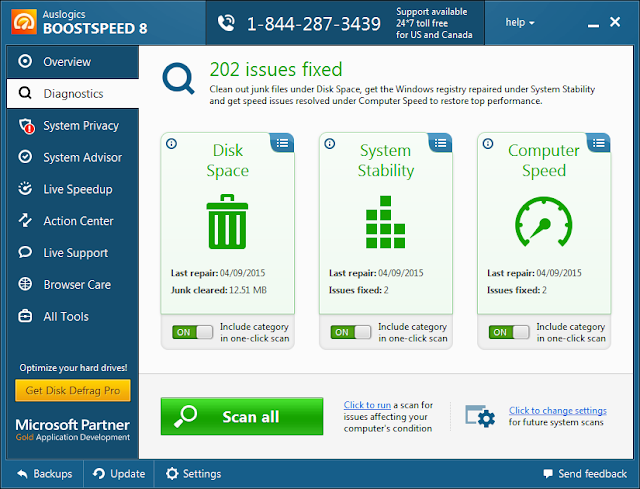This screenshot has width=640, height=489.
Task: Click the Microsoft Partner badge
Action: tap(73, 429)
